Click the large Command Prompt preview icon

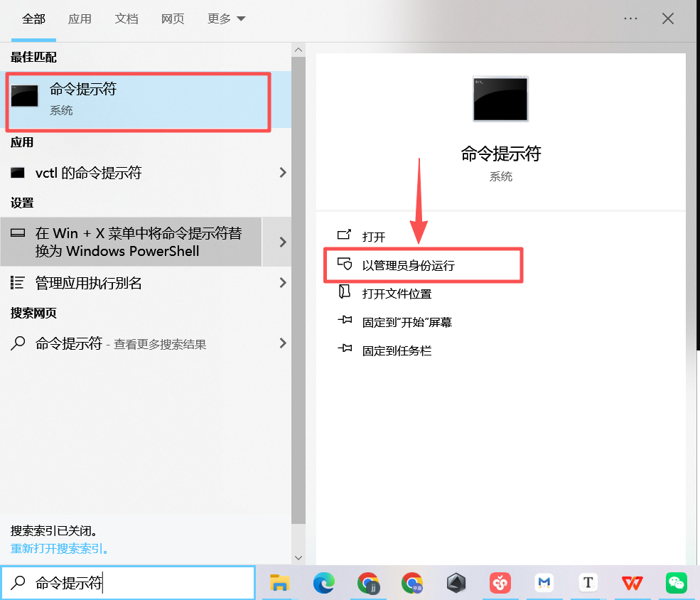tap(500, 99)
